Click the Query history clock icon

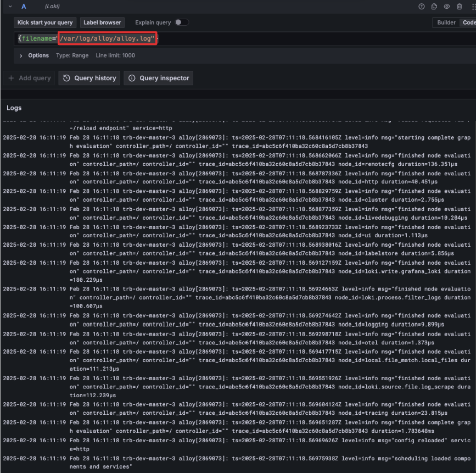pos(66,78)
